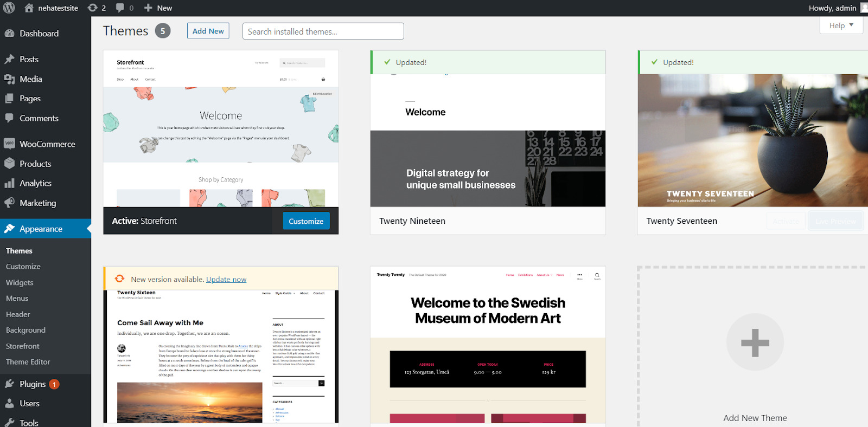Select the Themes submenu item
This screenshot has width=868, height=427.
(19, 251)
